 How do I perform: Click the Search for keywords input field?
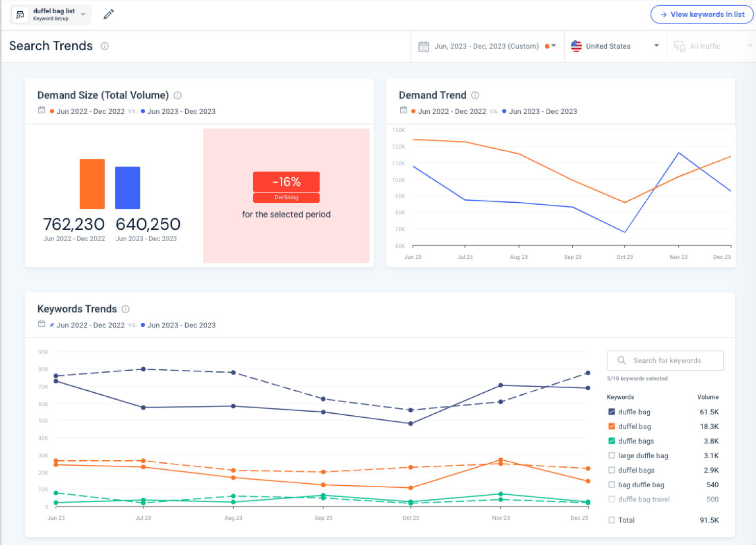[x=665, y=361]
